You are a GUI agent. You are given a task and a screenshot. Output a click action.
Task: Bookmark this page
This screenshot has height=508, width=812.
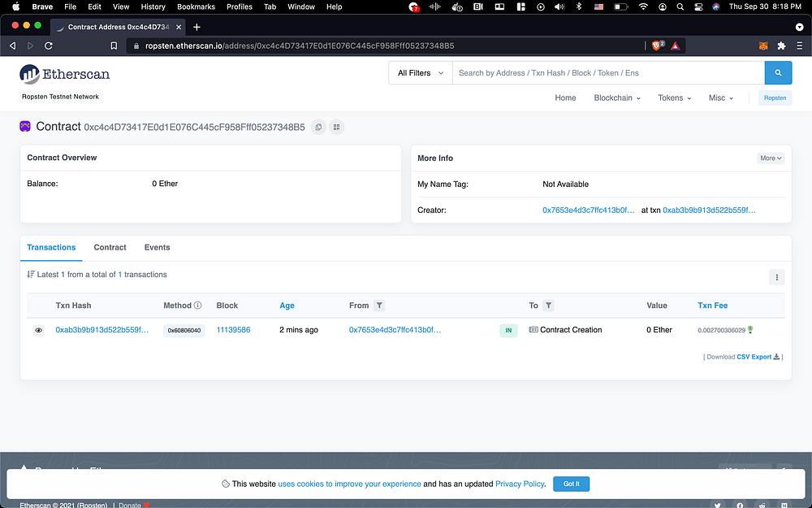(x=114, y=46)
